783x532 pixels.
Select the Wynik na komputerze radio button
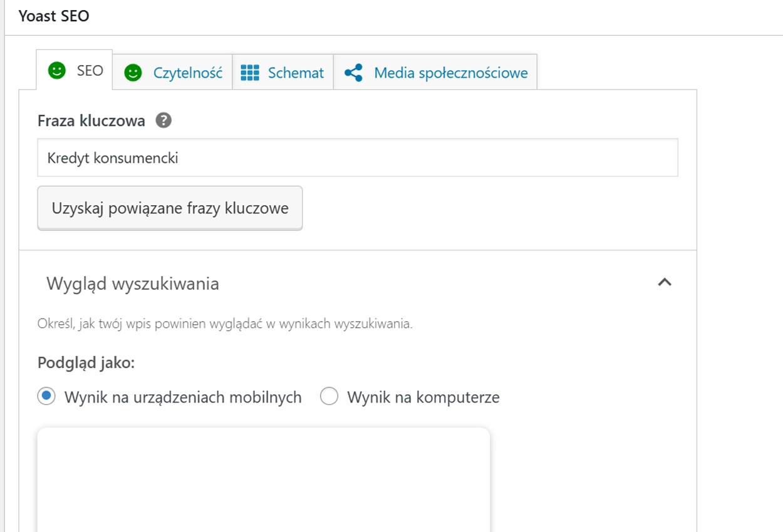click(x=329, y=397)
